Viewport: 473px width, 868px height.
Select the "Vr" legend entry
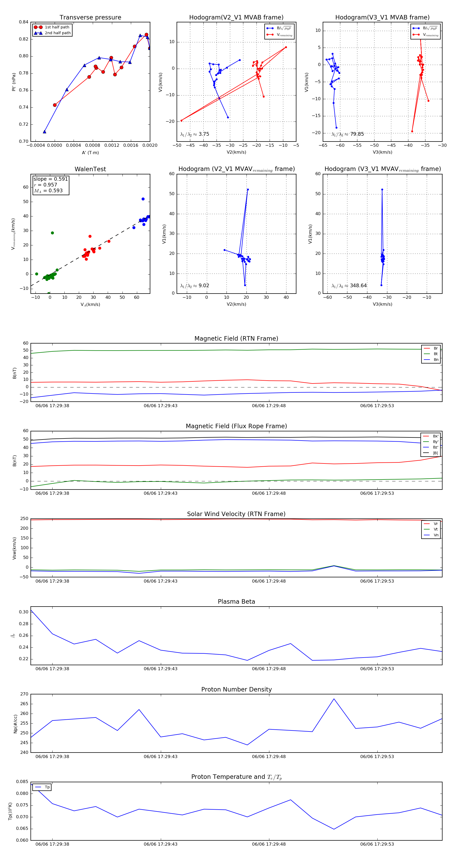pos(431,524)
